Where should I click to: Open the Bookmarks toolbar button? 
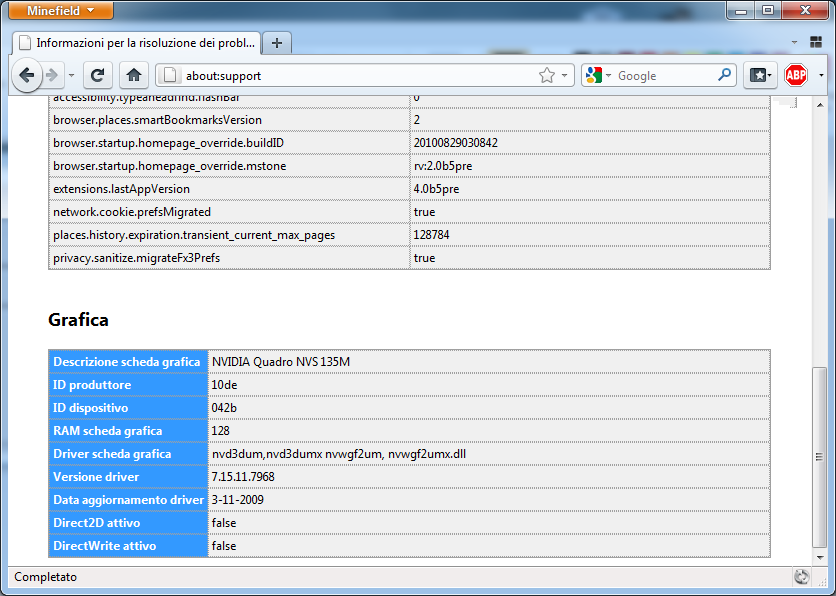click(760, 76)
